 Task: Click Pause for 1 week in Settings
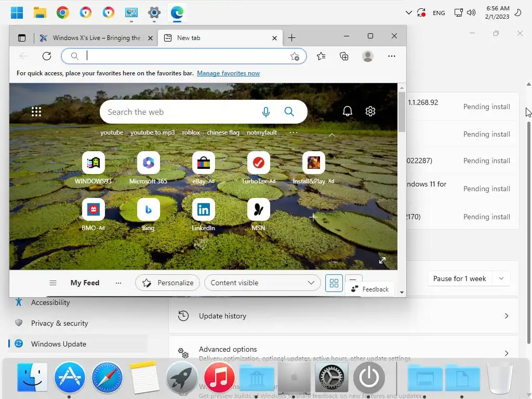tap(459, 278)
